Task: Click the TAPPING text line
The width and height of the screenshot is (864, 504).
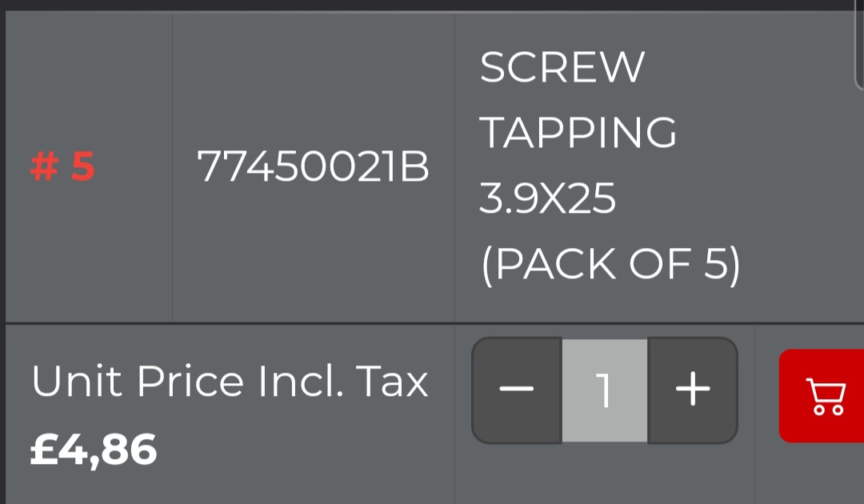Action: [578, 133]
